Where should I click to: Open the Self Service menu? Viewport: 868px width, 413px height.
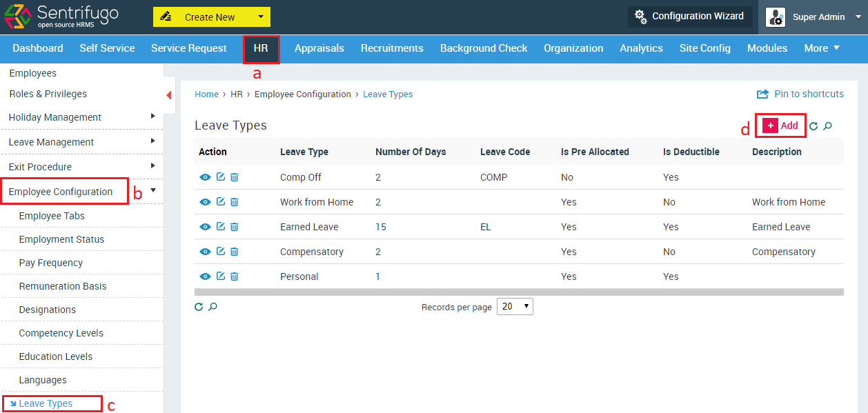(107, 48)
